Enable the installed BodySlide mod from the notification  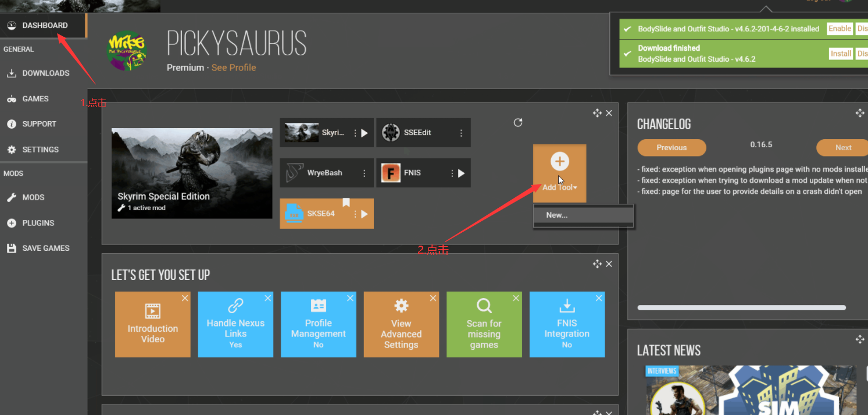coord(840,29)
